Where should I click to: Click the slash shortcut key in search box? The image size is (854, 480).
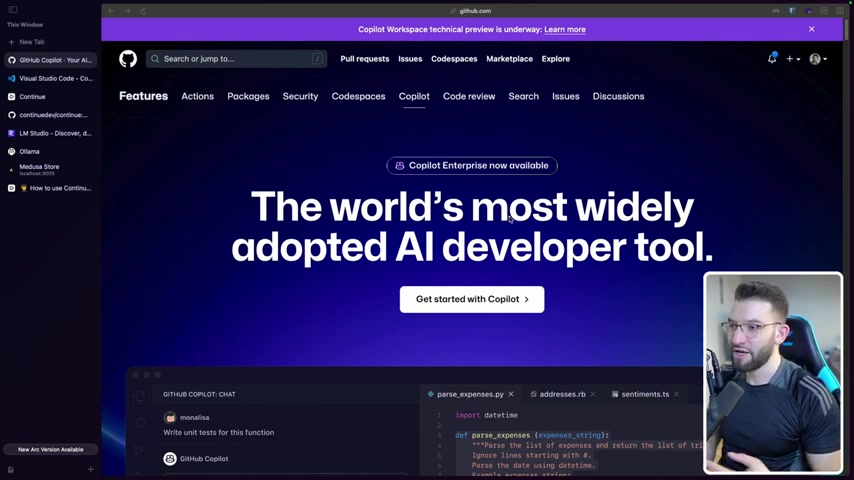tap(317, 59)
